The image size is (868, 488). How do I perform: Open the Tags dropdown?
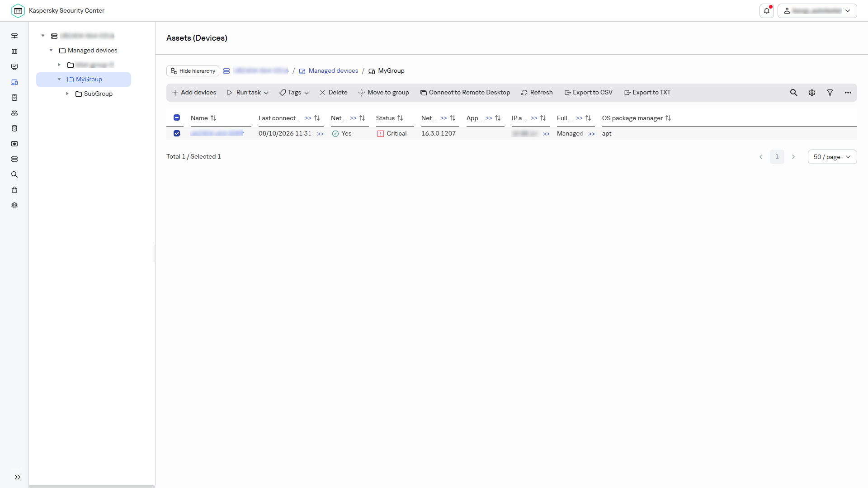294,93
